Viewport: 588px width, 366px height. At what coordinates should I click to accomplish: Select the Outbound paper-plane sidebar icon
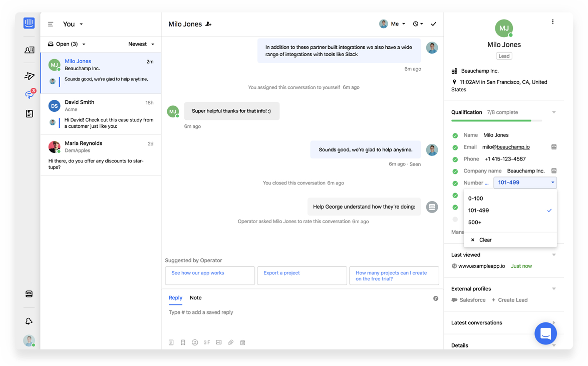(29, 76)
